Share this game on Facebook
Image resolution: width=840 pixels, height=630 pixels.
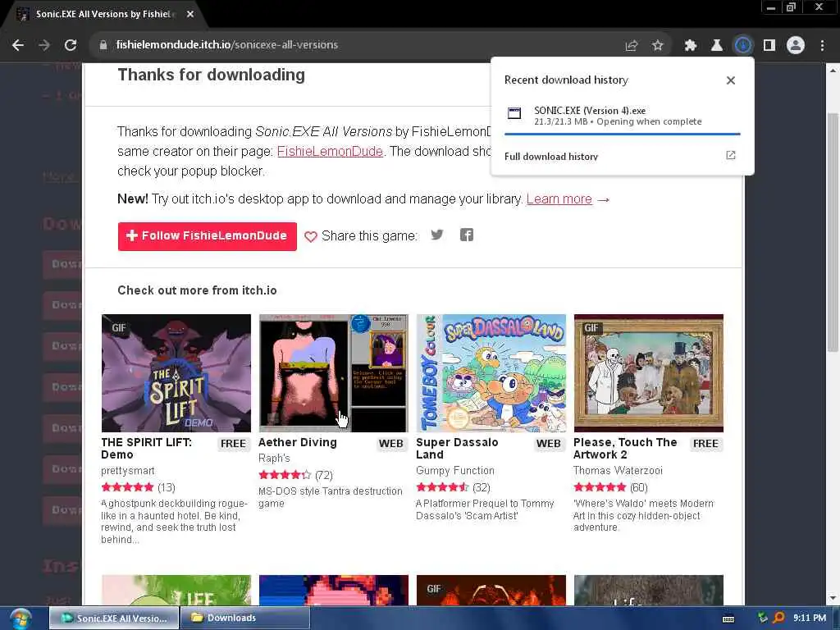coord(467,235)
